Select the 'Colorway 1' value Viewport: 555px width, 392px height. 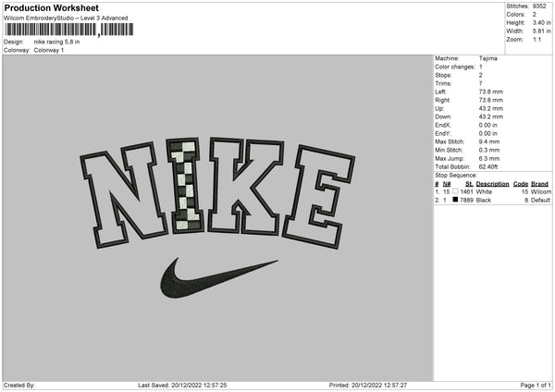click(49, 50)
